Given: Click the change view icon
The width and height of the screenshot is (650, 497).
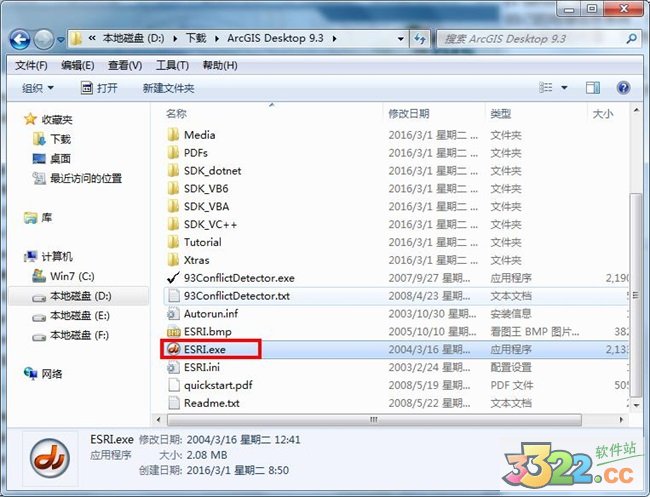Looking at the screenshot, I should (546, 87).
